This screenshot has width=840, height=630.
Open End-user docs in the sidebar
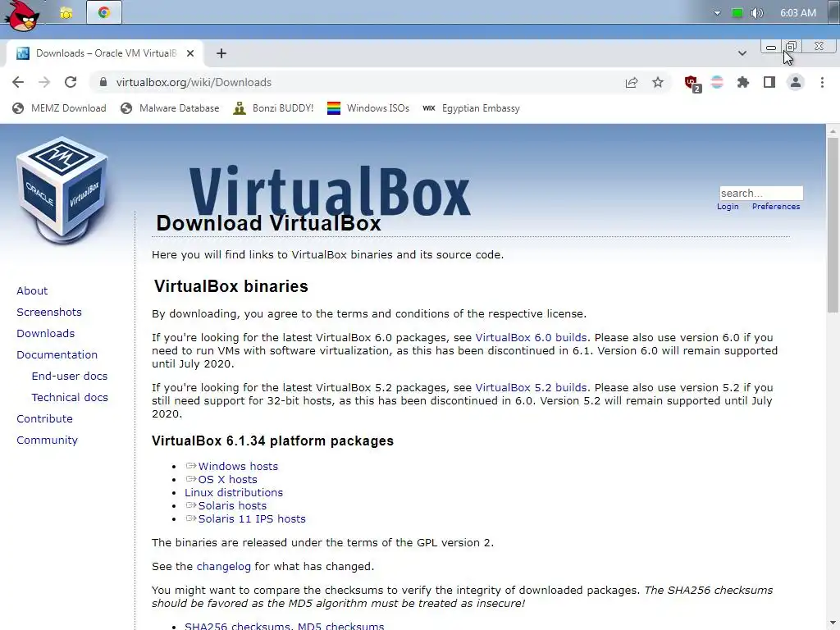pyautogui.click(x=69, y=376)
